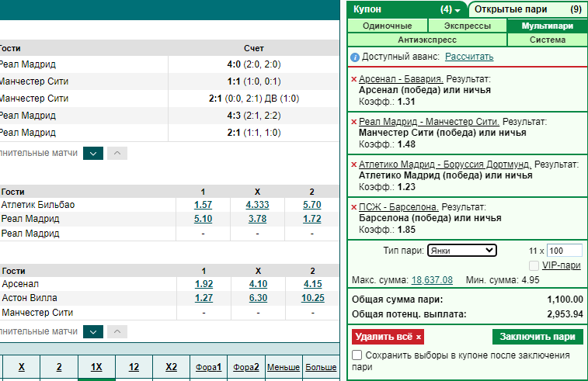The image size is (588, 381).
Task: Click the max sum link 18,637.08
Action: pyautogui.click(x=432, y=280)
